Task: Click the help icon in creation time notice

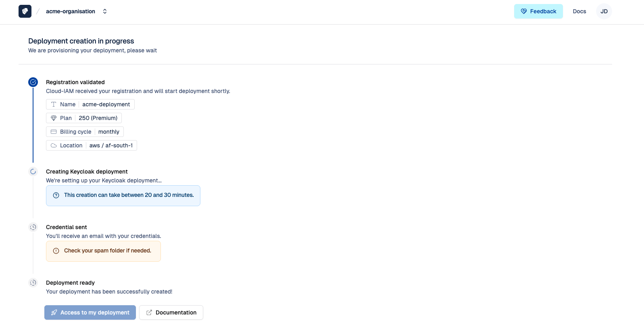Action: point(56,195)
